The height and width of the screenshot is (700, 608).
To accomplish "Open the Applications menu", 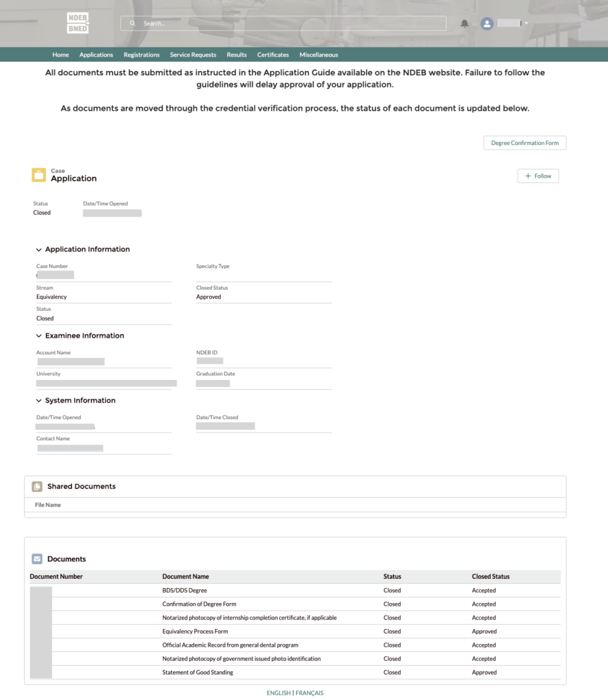I will tap(96, 55).
